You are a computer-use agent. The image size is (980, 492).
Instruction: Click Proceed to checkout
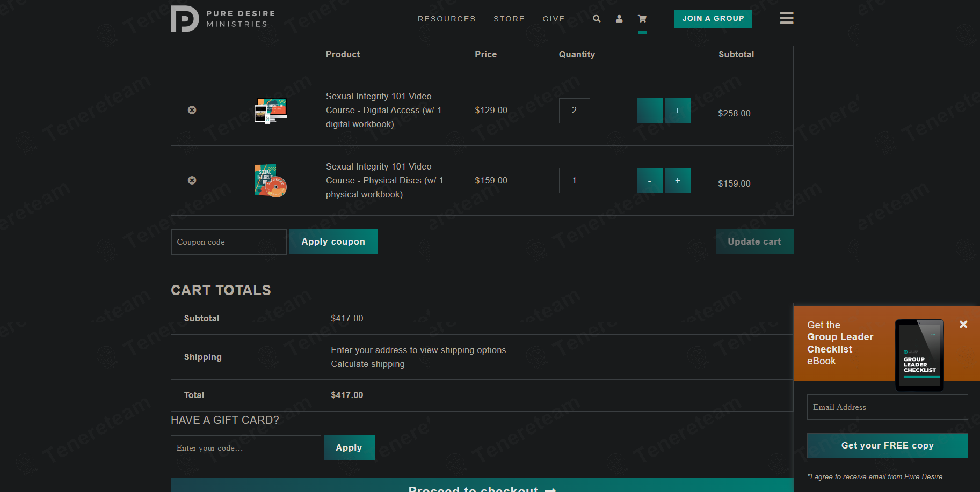tap(482, 486)
